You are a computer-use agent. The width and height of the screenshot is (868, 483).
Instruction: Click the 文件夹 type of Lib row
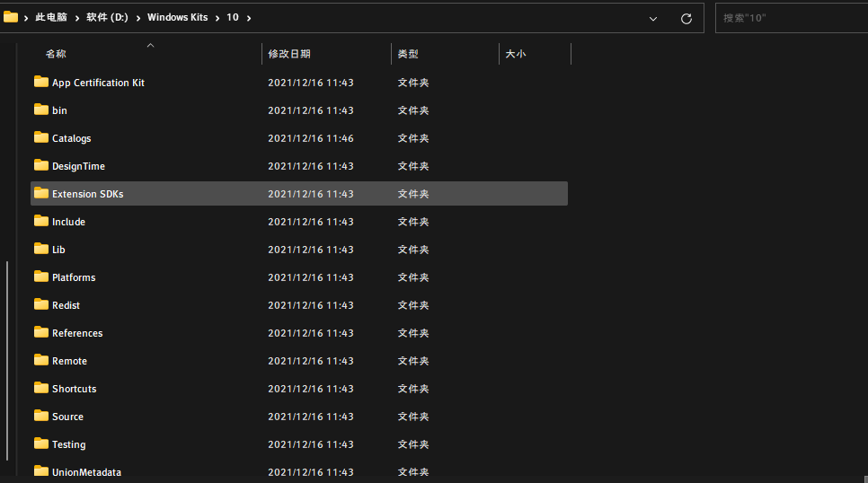point(413,250)
